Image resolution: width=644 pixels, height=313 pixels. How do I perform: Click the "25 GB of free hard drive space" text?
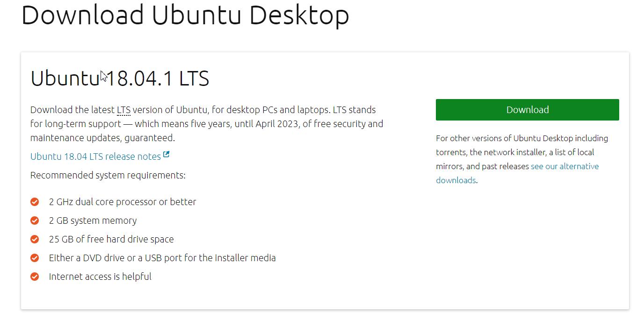tap(111, 239)
